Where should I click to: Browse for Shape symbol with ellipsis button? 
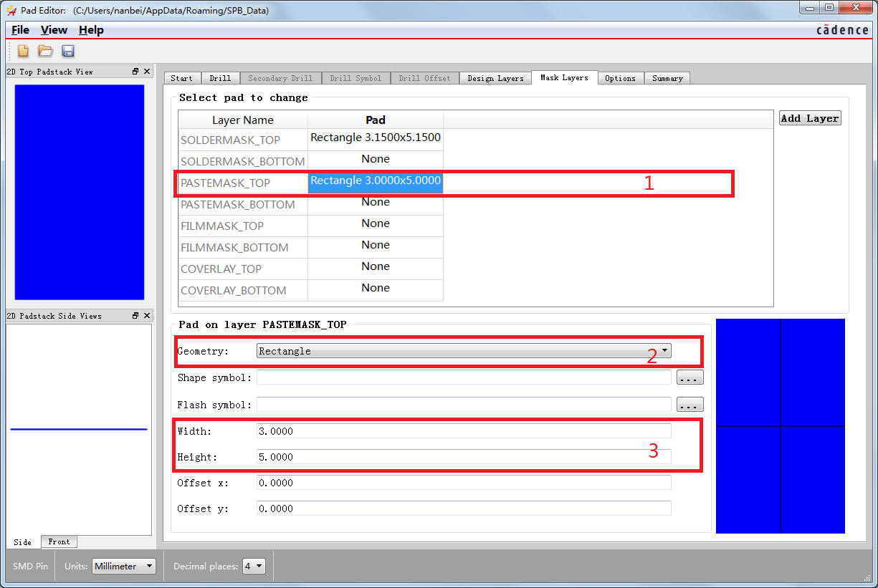[689, 377]
